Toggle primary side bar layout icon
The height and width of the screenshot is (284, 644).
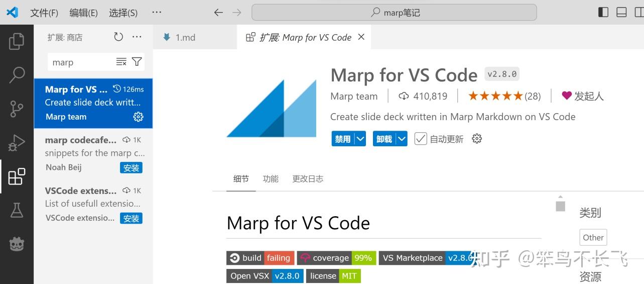[603, 13]
